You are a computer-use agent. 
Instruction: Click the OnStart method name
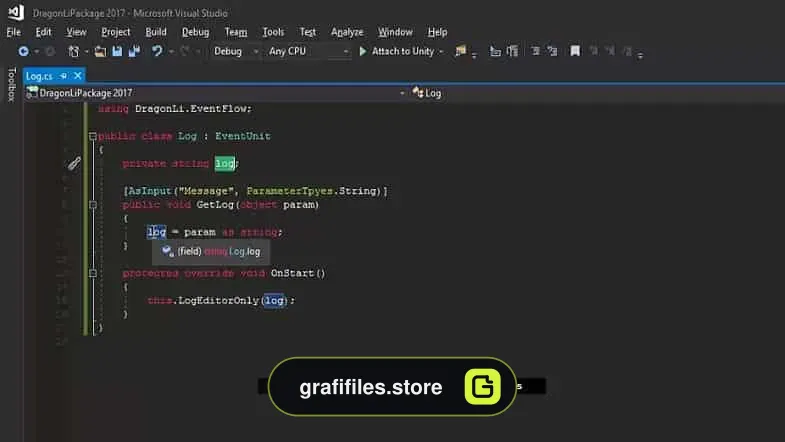tap(292, 273)
